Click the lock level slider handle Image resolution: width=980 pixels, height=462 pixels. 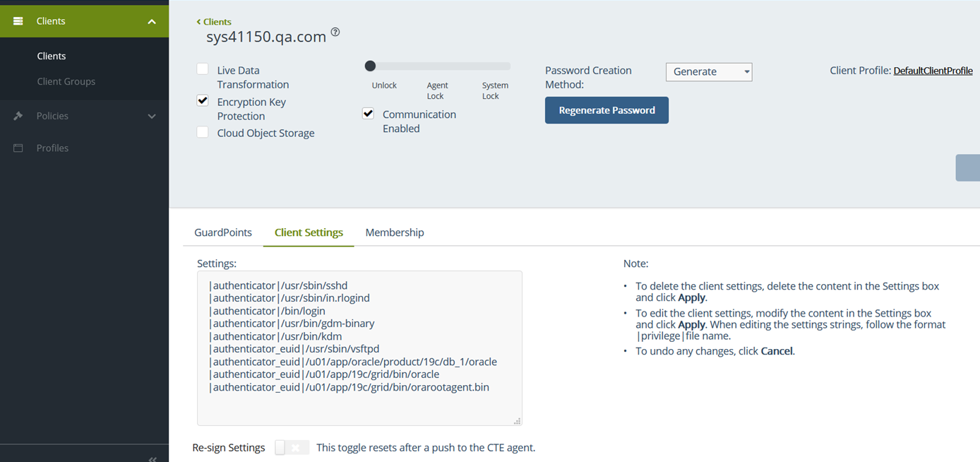tap(370, 66)
